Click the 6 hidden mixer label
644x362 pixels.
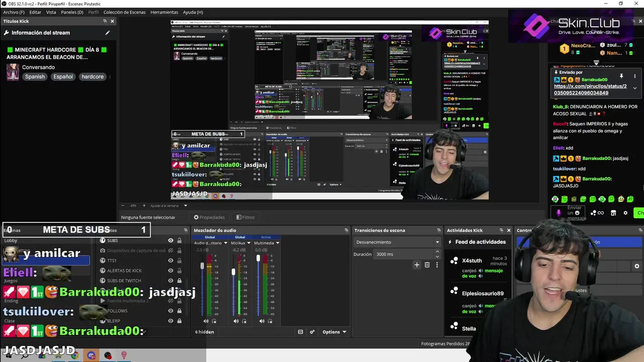pos(204,332)
